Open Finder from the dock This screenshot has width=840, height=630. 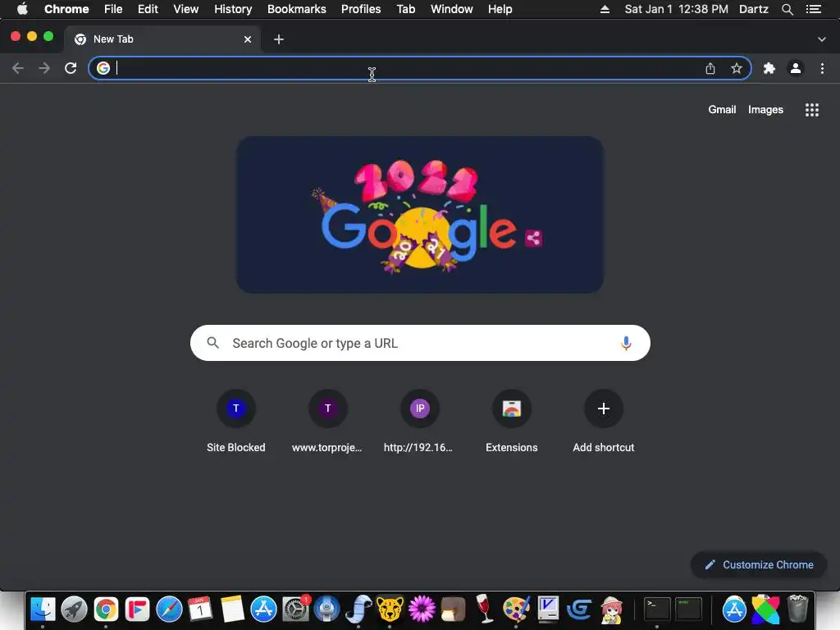point(43,609)
